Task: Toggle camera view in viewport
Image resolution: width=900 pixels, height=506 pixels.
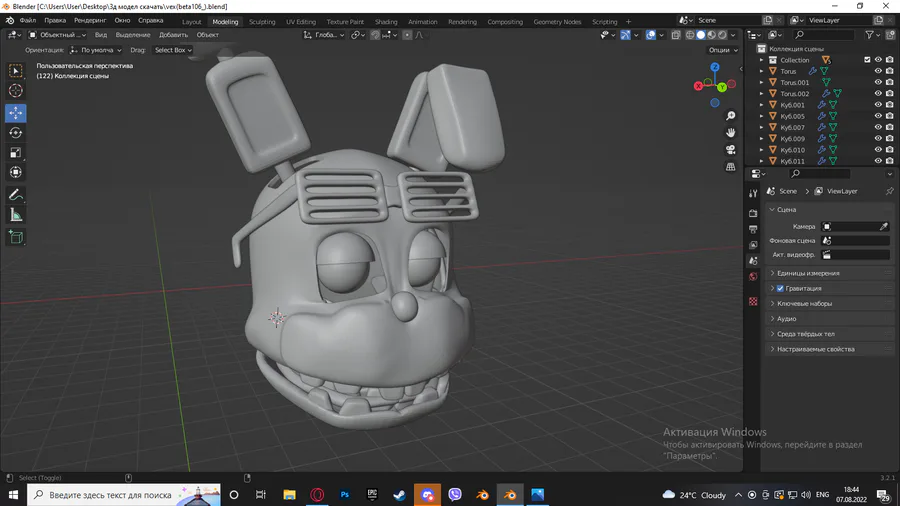Action: tap(731, 149)
